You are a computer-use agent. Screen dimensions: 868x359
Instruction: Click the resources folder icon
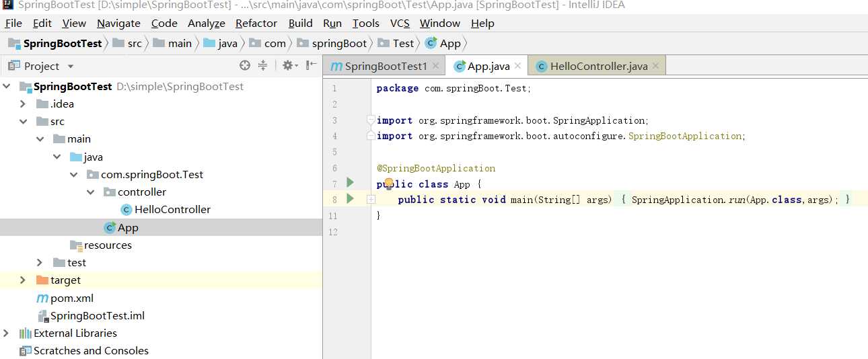click(x=77, y=245)
